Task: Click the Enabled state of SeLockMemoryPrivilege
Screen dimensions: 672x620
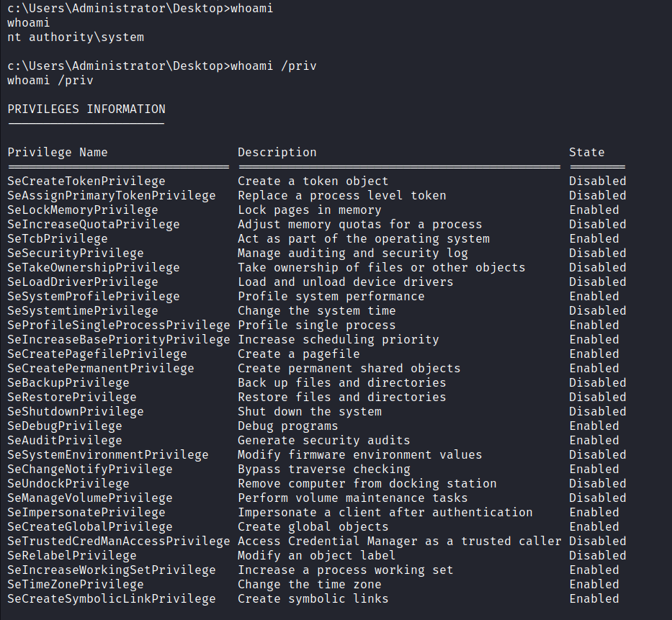Action: pyautogui.click(x=594, y=210)
